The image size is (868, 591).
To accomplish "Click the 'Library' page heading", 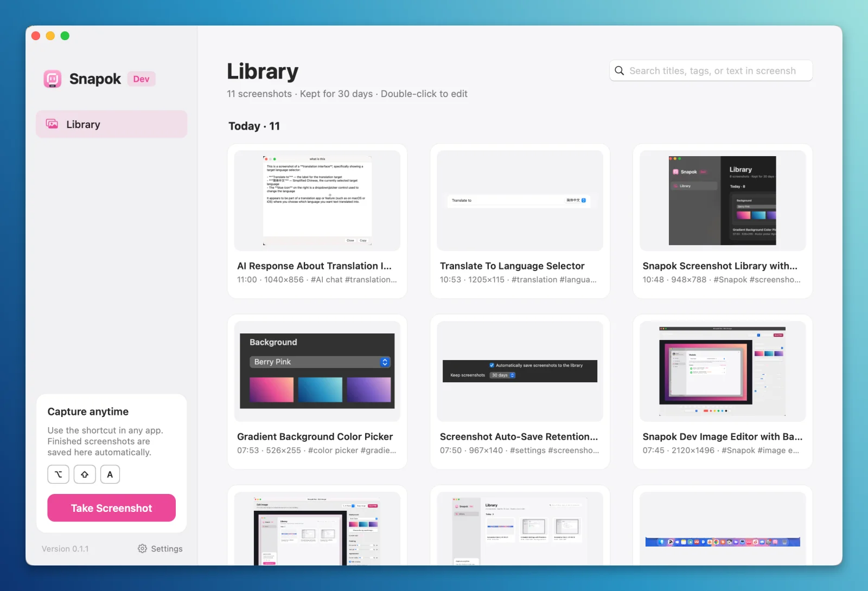I will (263, 72).
